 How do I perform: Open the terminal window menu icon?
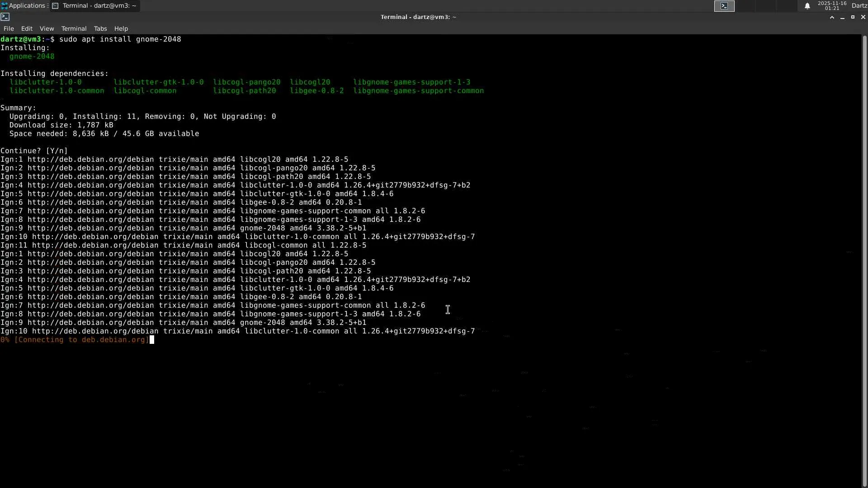tap(5, 17)
